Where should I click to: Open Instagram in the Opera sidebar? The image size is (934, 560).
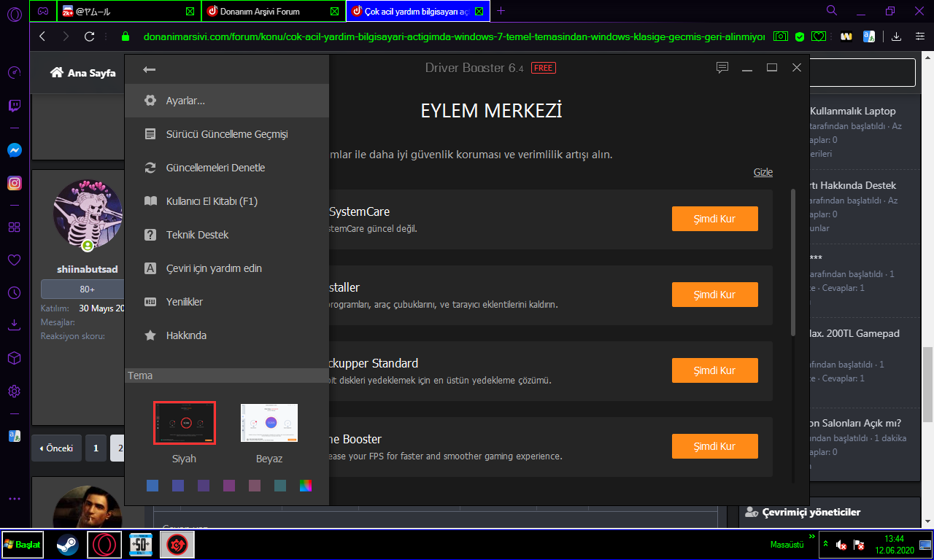tap(14, 183)
